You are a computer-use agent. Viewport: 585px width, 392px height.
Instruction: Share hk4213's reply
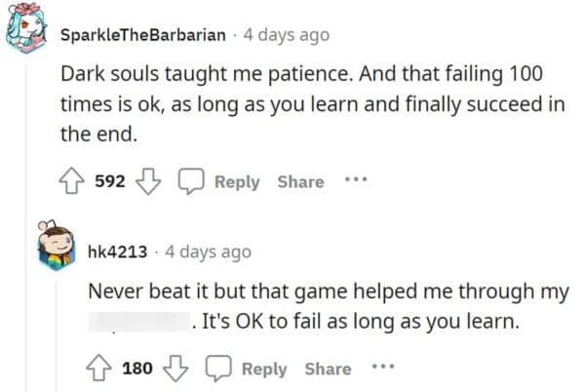coord(328,369)
